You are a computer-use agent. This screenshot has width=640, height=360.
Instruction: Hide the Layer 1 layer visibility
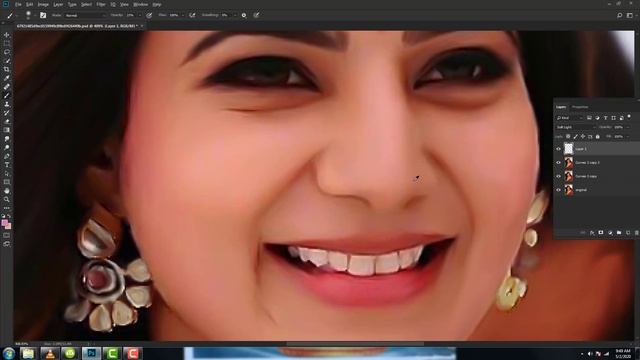[x=558, y=149]
